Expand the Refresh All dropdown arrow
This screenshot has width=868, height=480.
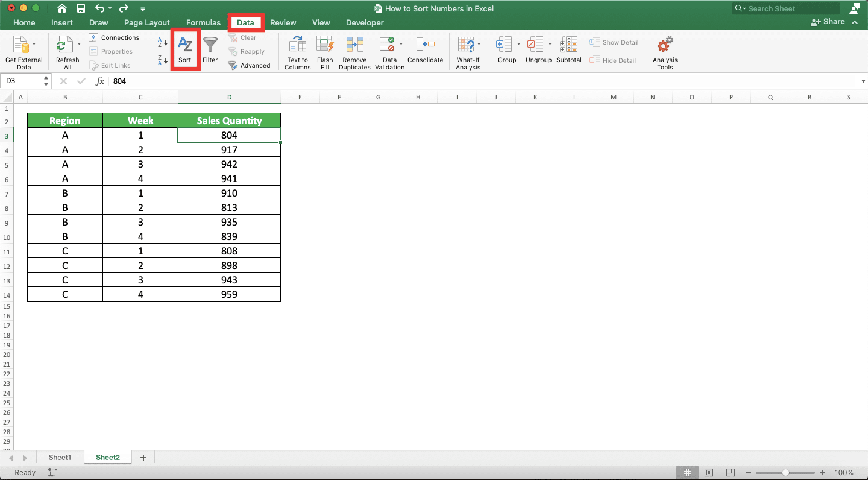point(79,44)
